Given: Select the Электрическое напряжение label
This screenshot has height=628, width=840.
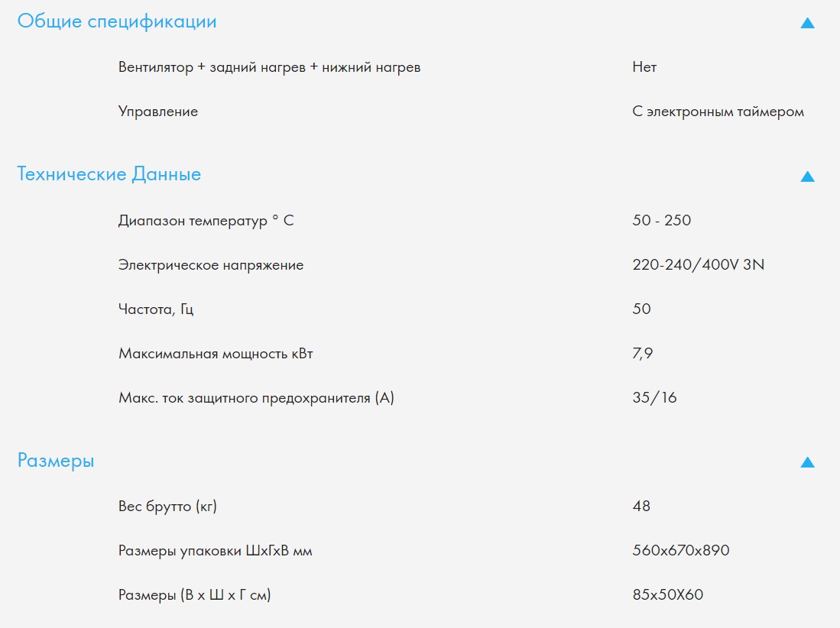Looking at the screenshot, I should 211,265.
